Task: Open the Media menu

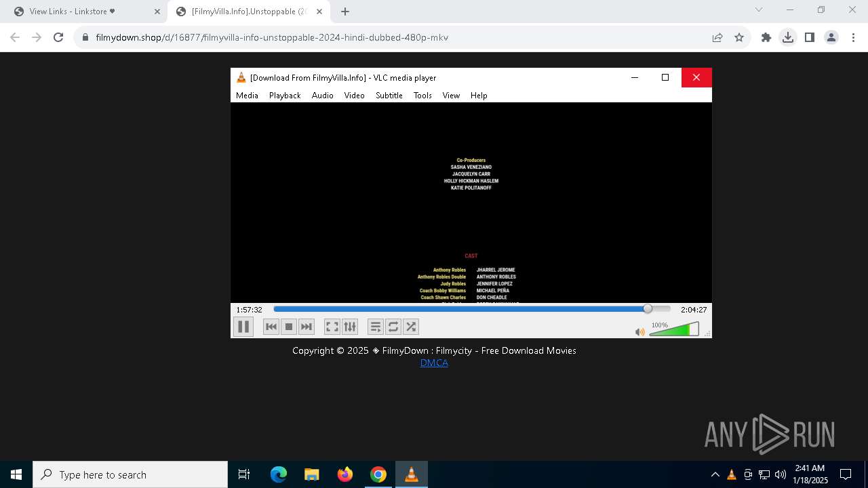Action: [247, 96]
